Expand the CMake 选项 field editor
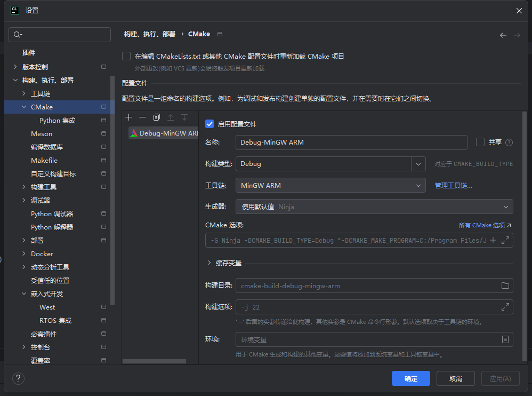Viewport: 532px width, 396px height. coord(505,241)
